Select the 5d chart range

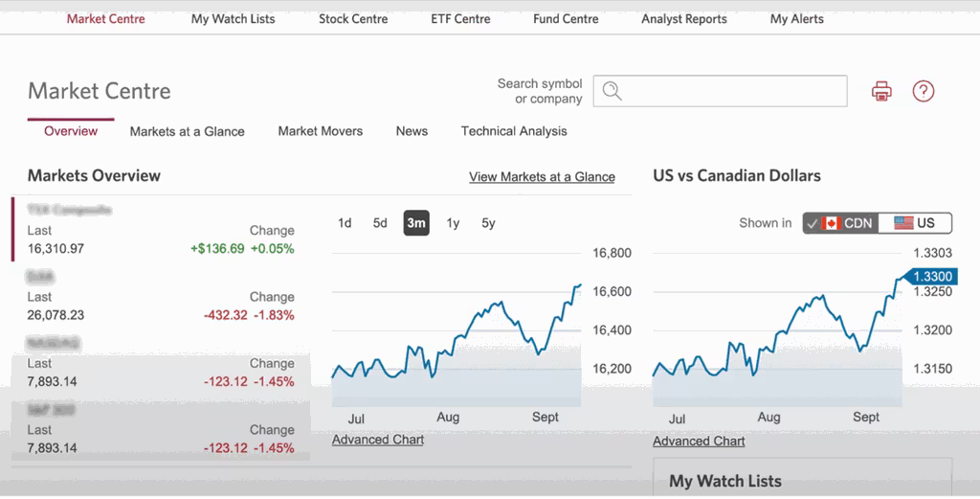tap(380, 223)
